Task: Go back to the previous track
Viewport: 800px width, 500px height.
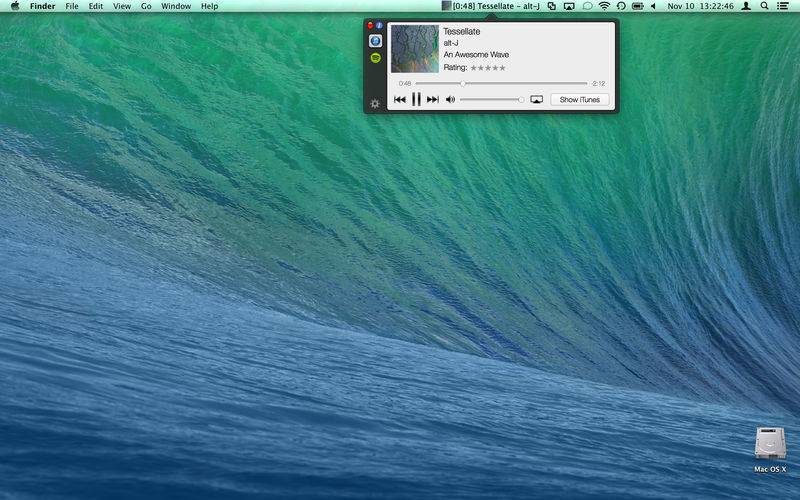Action: [400, 100]
